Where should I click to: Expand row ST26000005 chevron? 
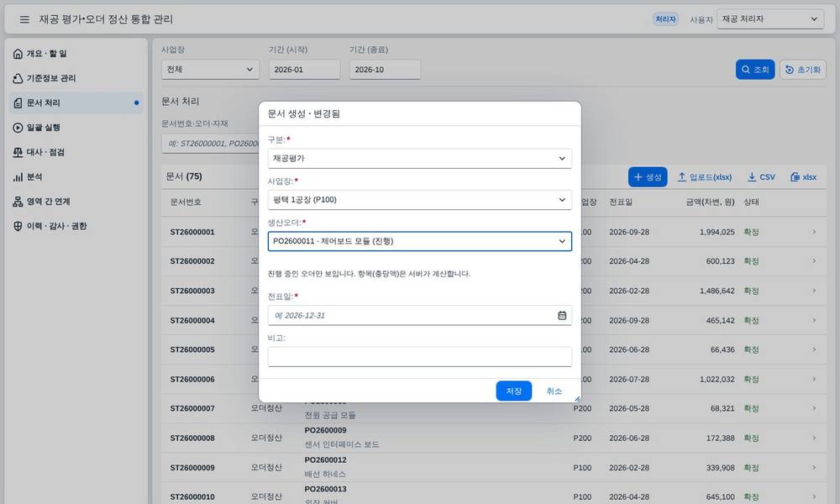tap(814, 349)
